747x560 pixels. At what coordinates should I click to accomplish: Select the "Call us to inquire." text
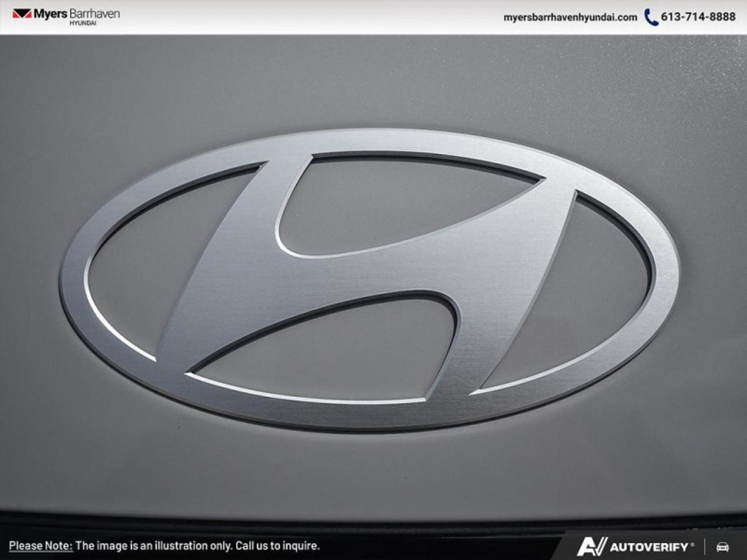tap(277, 546)
